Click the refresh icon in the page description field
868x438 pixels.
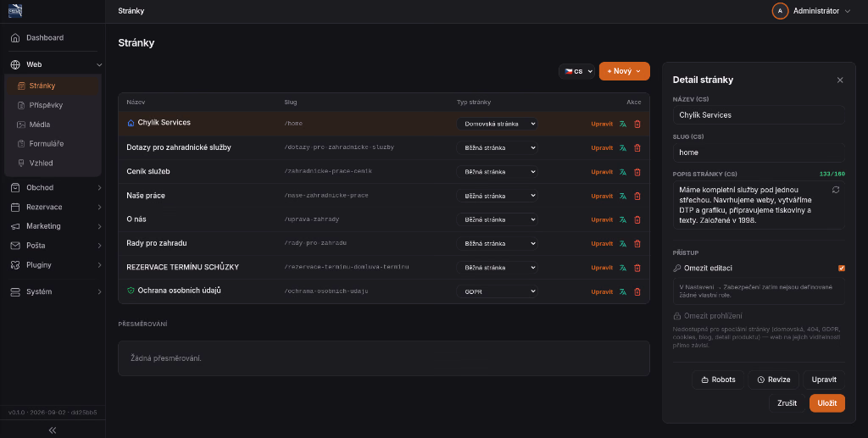[x=835, y=190]
